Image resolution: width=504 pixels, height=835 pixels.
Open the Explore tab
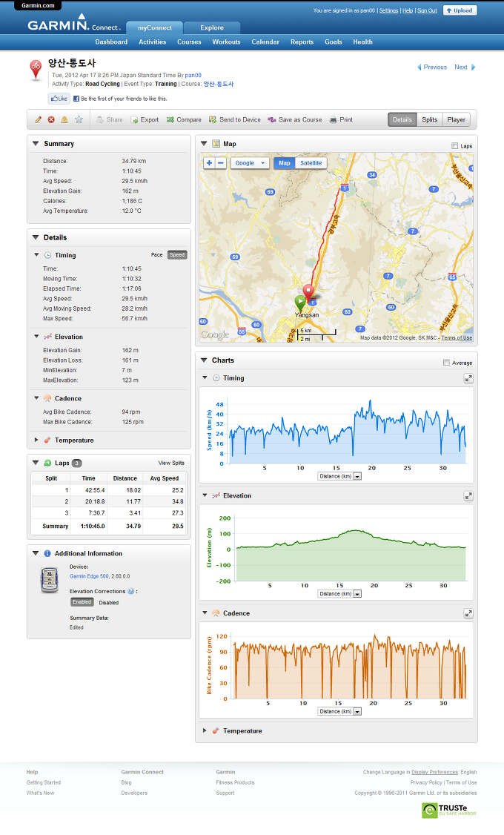[212, 27]
